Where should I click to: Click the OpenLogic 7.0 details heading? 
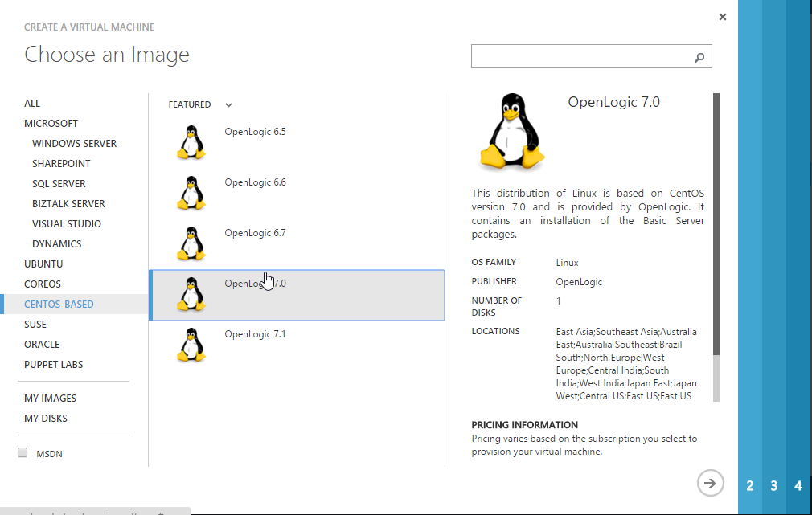(x=613, y=103)
